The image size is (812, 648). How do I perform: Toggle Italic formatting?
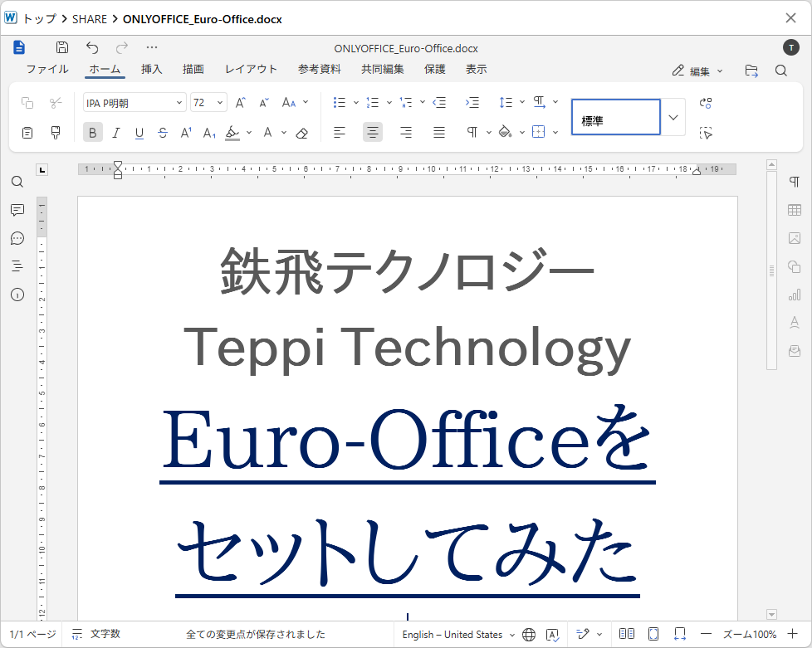[x=116, y=133]
